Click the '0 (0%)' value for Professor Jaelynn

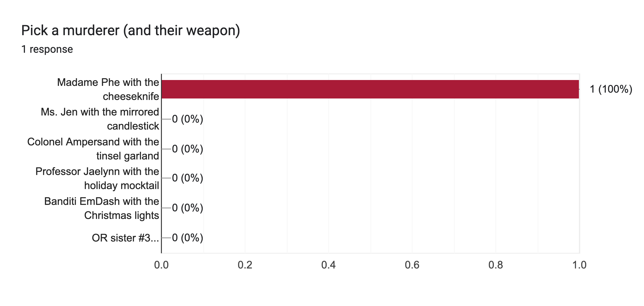[x=187, y=178]
